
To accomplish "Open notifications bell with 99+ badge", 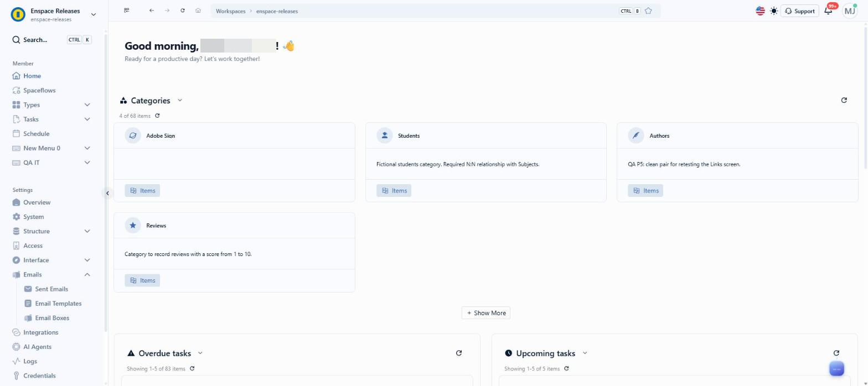I will [829, 10].
